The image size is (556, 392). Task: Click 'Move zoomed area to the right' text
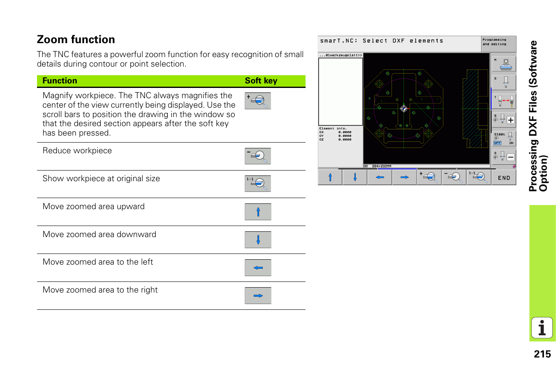point(100,290)
